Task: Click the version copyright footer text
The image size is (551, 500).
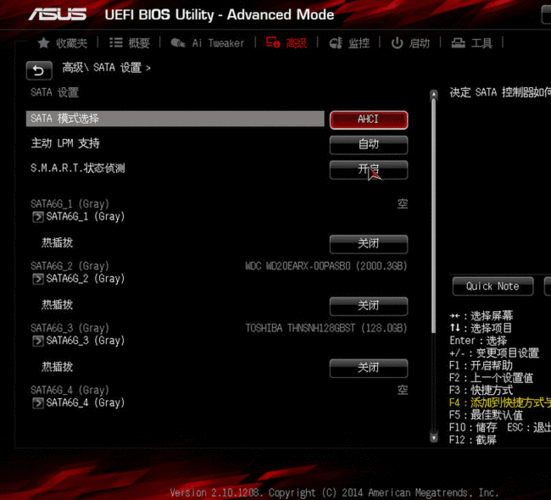Action: click(334, 493)
